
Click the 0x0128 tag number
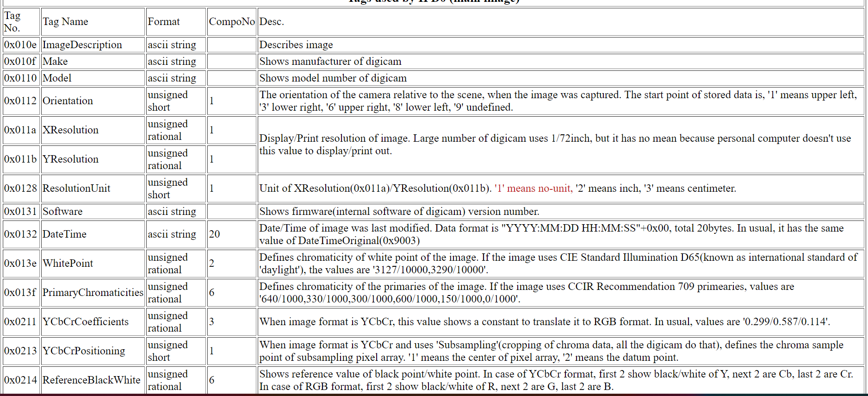point(20,189)
